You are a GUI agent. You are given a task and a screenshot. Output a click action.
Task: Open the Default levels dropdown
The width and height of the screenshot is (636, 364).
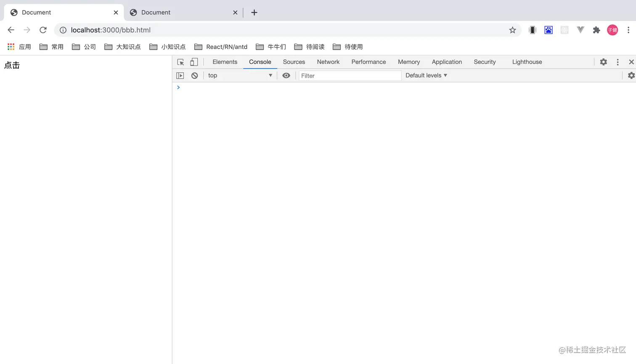426,76
